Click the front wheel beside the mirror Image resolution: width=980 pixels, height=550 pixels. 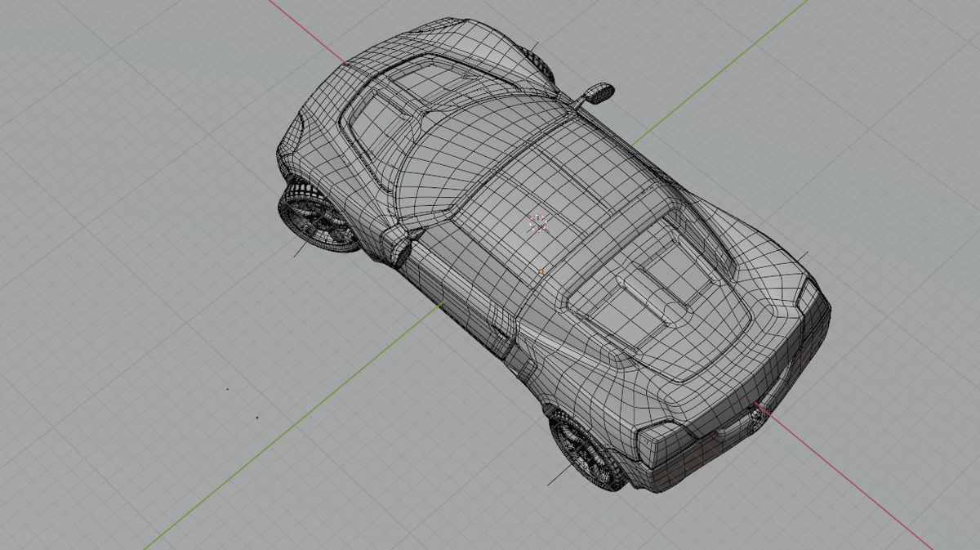(x=318, y=217)
